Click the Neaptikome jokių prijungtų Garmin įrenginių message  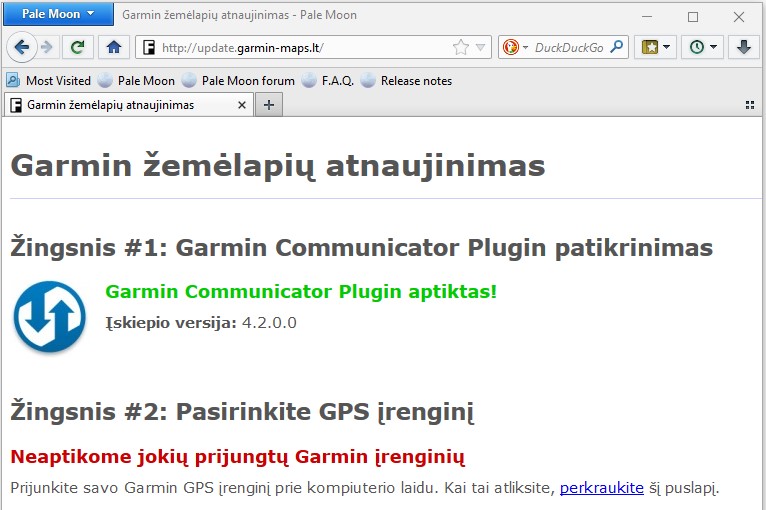[x=237, y=457]
